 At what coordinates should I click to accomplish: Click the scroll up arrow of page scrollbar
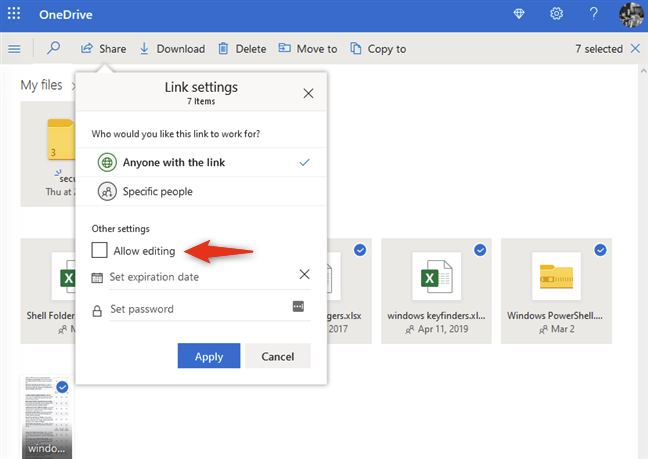tap(643, 71)
